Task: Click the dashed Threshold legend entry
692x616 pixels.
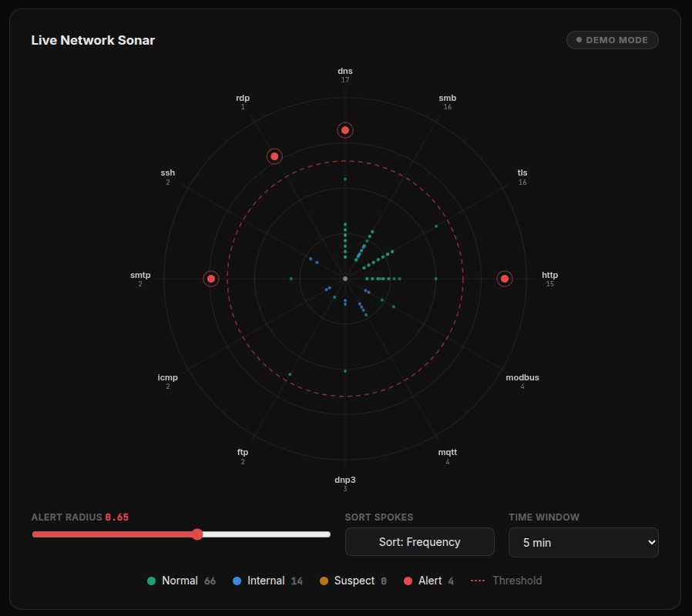Action: pos(506,581)
